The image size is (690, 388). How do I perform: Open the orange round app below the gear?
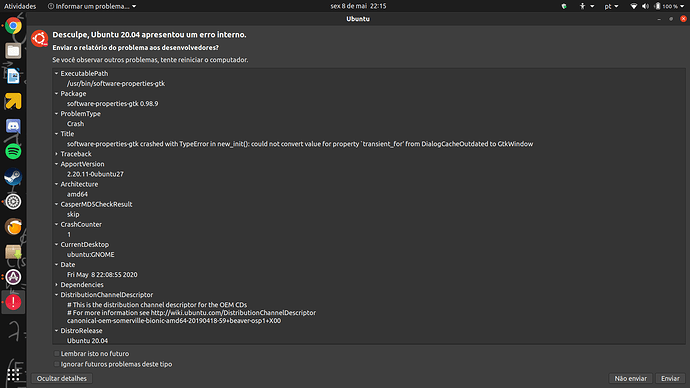(x=13, y=227)
